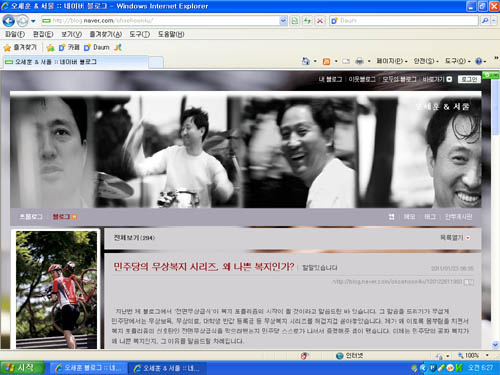Open the recent pages dropdown beside Forward
Viewport: 500px width, 375px height.
tap(33, 21)
